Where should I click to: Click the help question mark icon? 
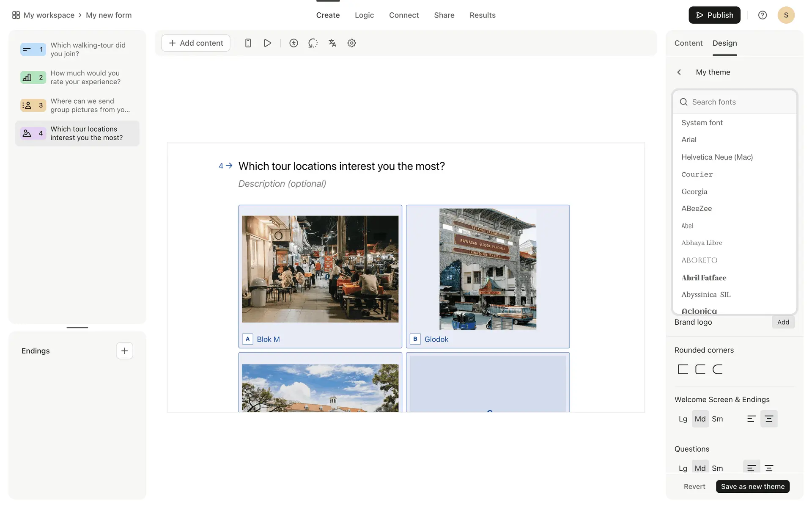[762, 15]
